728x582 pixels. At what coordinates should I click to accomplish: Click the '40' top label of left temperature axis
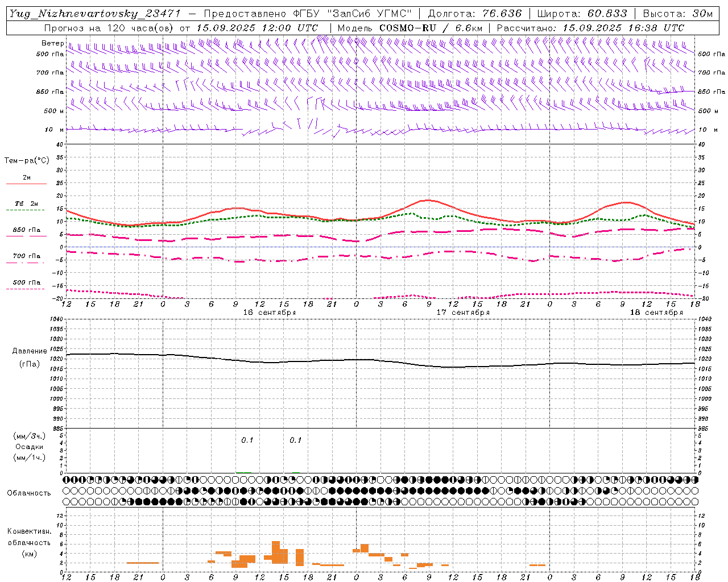pyautogui.click(x=60, y=145)
